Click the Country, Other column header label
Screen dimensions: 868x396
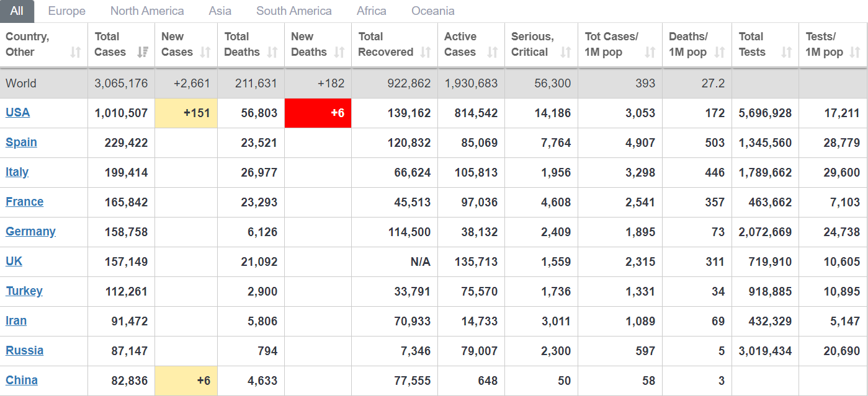[x=27, y=44]
